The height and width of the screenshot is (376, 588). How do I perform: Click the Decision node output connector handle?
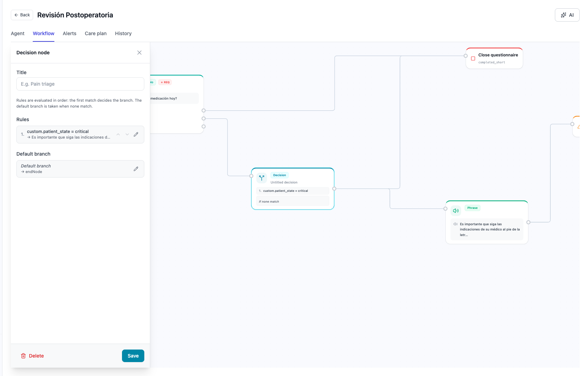coord(334,189)
